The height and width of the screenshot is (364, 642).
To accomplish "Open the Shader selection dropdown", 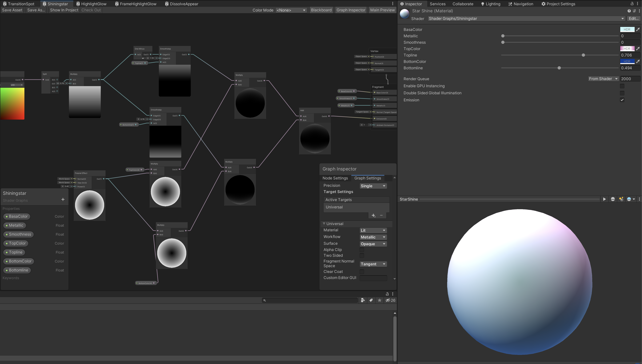I will tap(526, 19).
